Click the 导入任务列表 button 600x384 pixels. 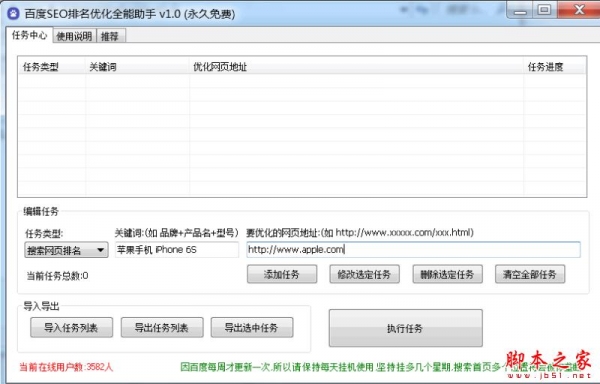click(x=72, y=327)
